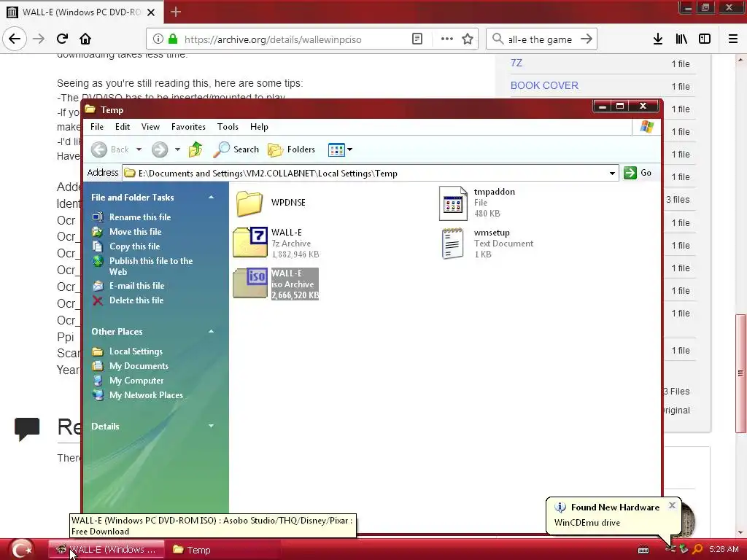Screen dimensions: 747x560
Task: Toggle the Folders pane in Explorer
Action: [x=292, y=149]
